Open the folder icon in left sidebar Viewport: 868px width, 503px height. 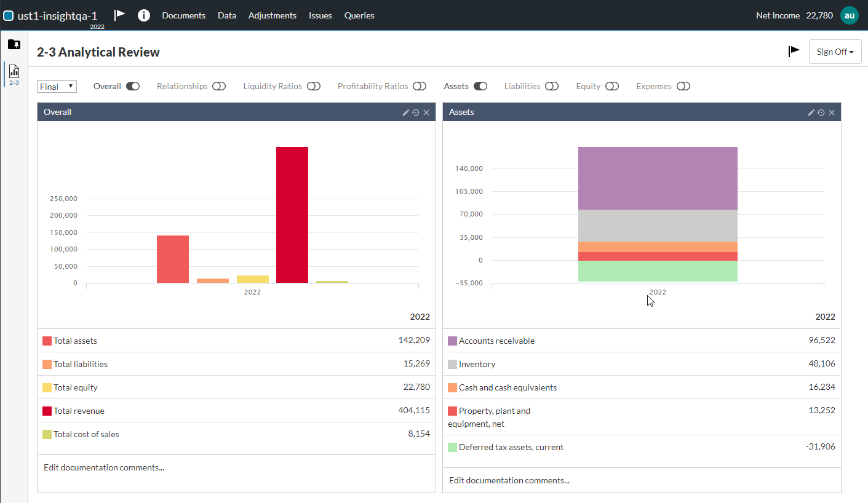coord(14,44)
